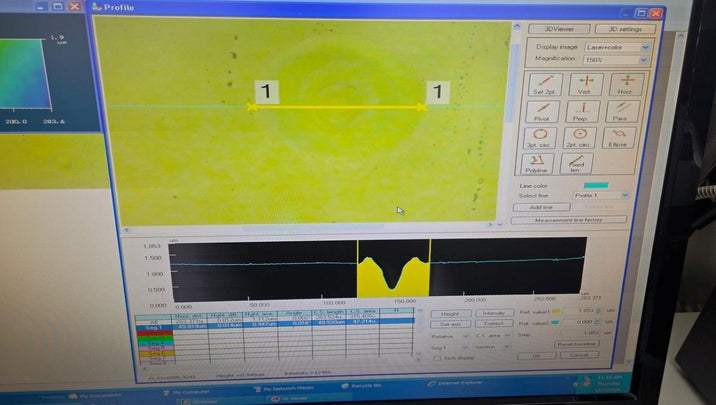Viewport: 716px width, 405px height.
Task: Select the fixed length line tool
Action: pos(577,163)
